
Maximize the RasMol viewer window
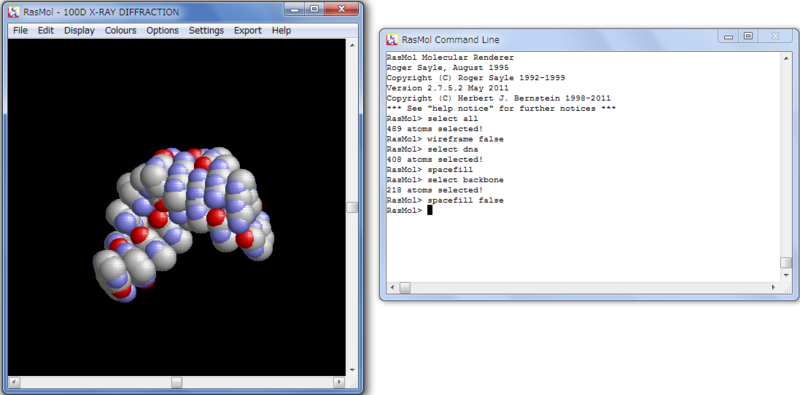pyautogui.click(x=314, y=9)
